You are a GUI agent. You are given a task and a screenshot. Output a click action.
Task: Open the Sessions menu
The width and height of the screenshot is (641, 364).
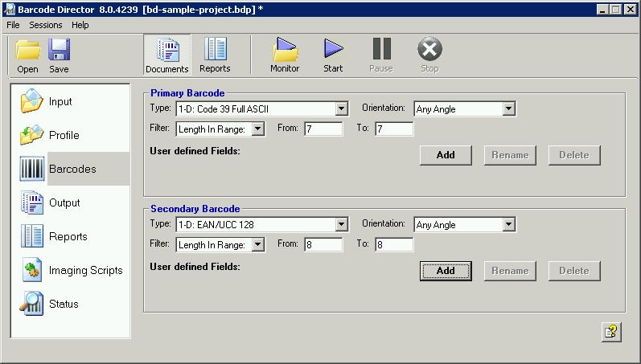[45, 25]
